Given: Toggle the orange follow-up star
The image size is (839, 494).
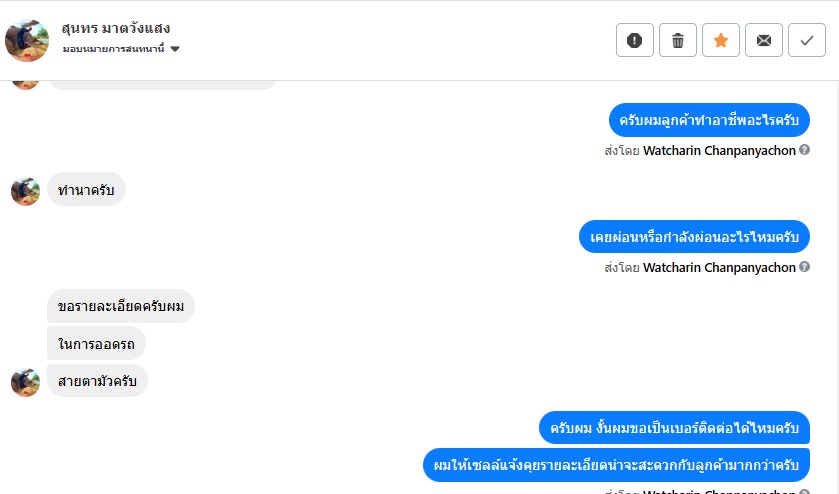Looking at the screenshot, I should pos(721,40).
